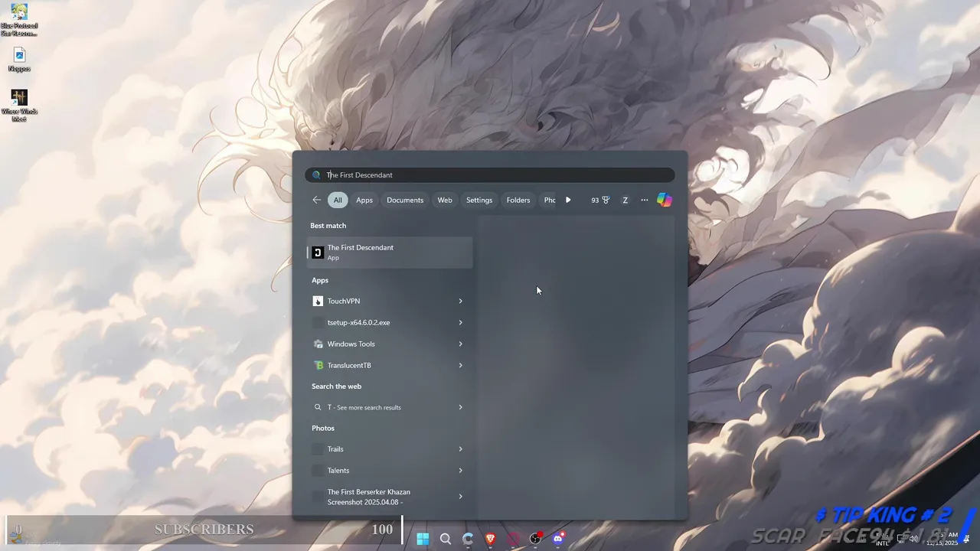Image resolution: width=980 pixels, height=551 pixels.
Task: Launch Brave browser from taskbar
Action: coord(491,539)
